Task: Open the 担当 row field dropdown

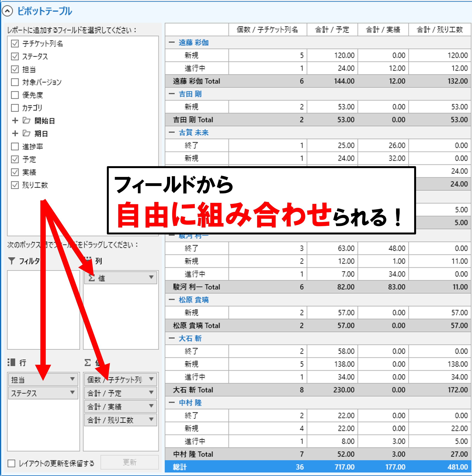Action: point(72,379)
